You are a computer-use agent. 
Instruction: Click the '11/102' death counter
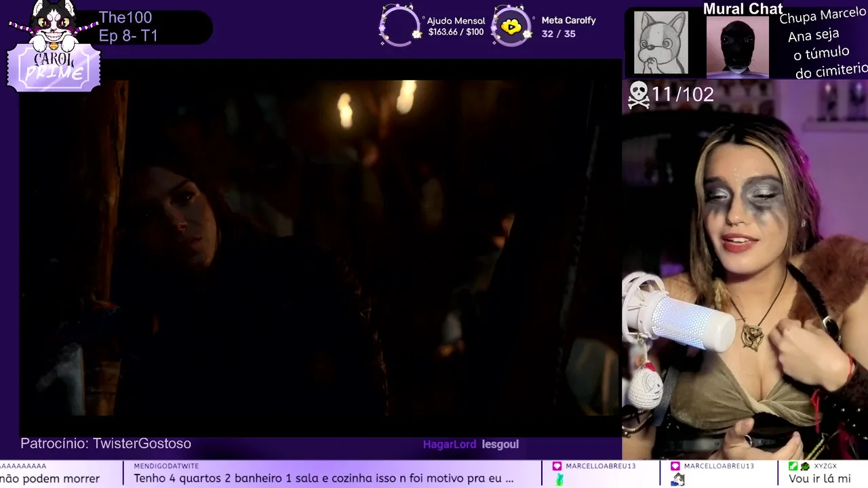tap(683, 94)
